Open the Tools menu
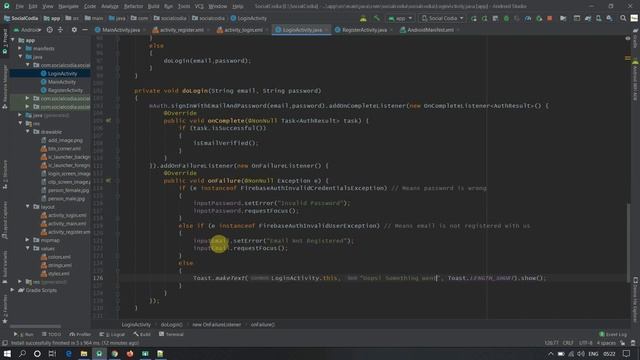The height and width of the screenshot is (360, 640). click(x=184, y=7)
